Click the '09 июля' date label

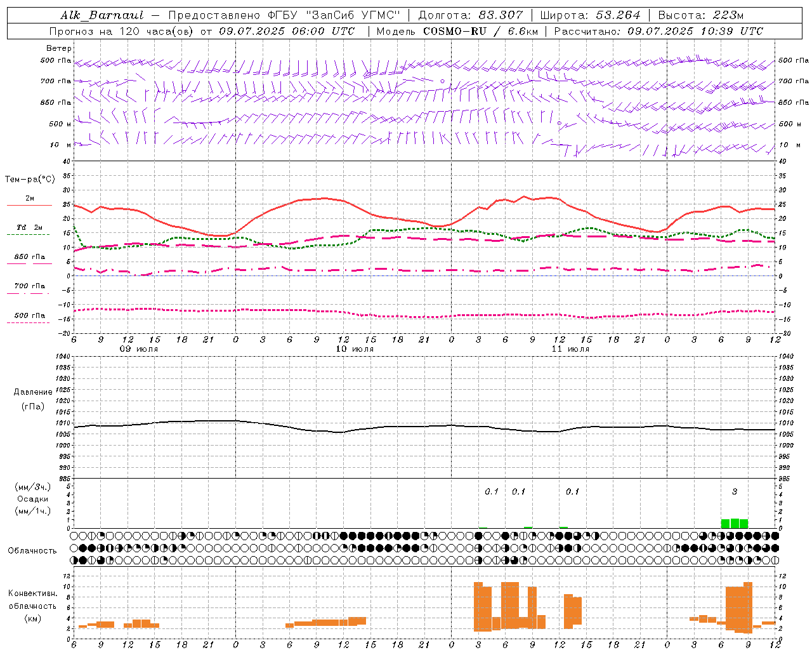139,349
